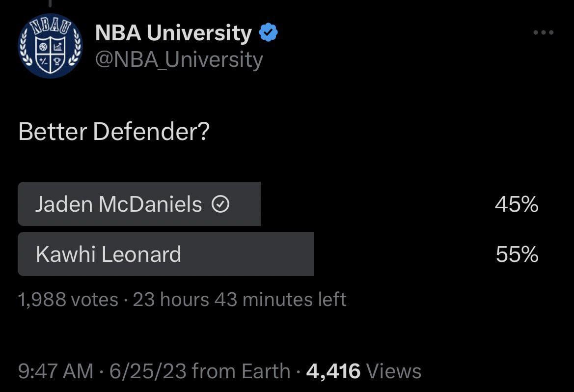The width and height of the screenshot is (574, 392).
Task: Click the checkmark icon beside Jaden McDaniels
Action: (219, 204)
